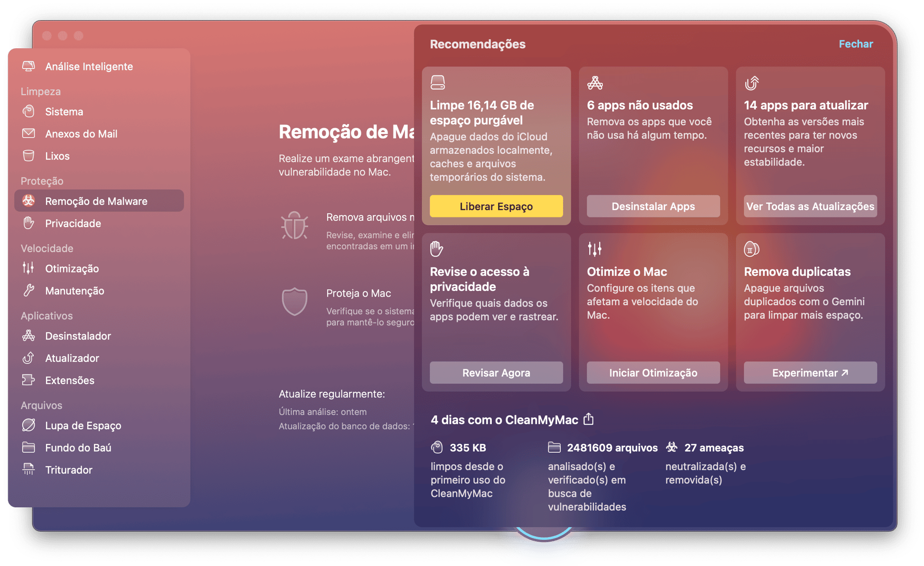
Task: Start Iniciar Otimização
Action: pos(653,373)
